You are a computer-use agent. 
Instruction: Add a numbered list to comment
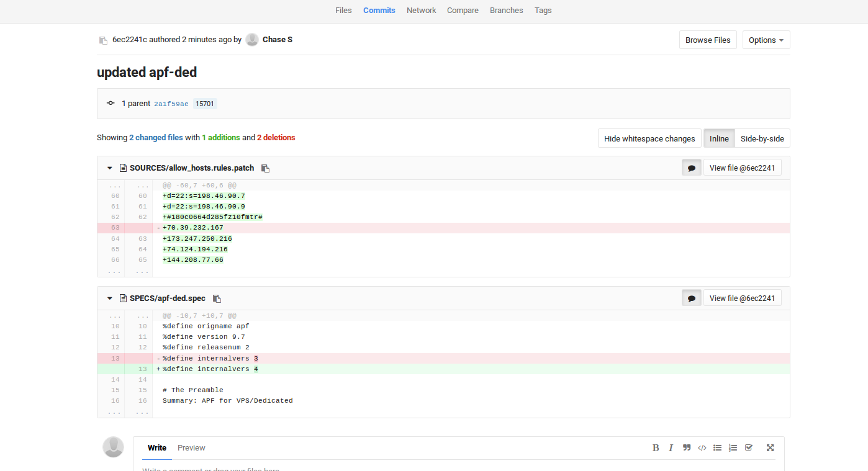(733, 448)
